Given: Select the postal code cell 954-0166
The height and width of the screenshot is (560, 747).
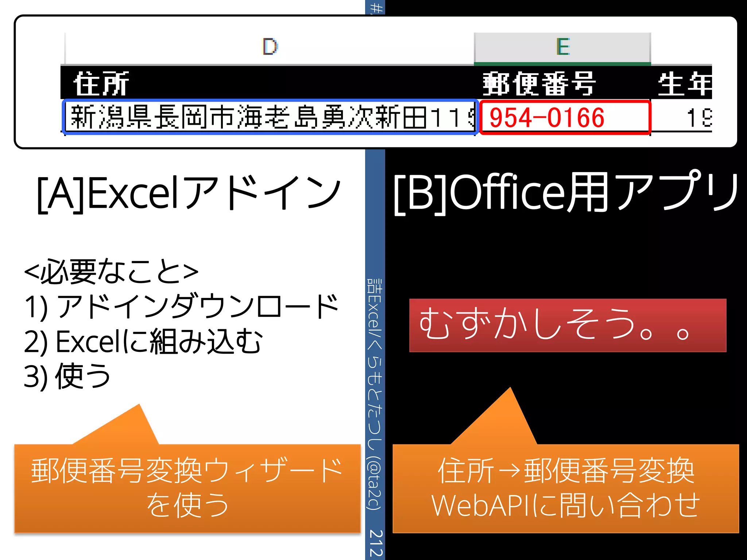Looking at the screenshot, I should (x=565, y=117).
